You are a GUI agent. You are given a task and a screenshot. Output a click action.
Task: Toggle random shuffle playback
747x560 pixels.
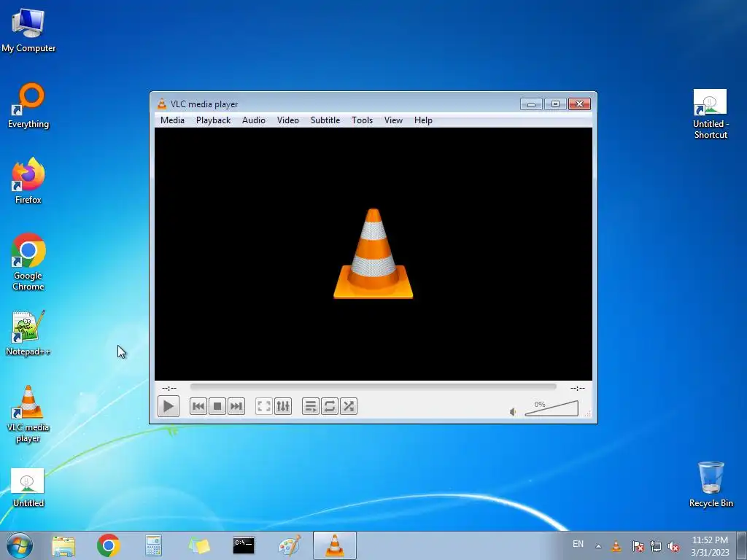[x=349, y=406]
